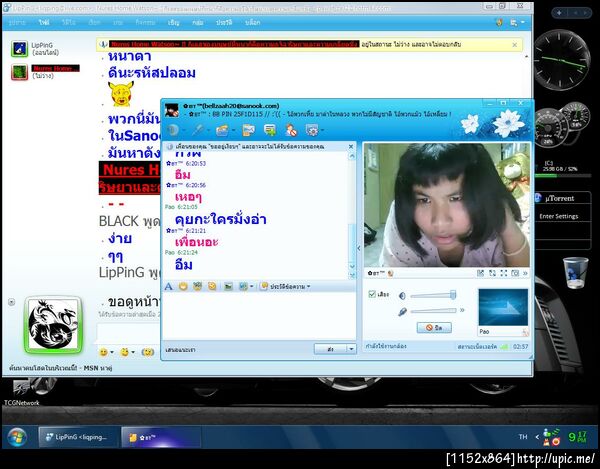
Task: Expand the background picker dropdown arrow
Action: [251, 286]
